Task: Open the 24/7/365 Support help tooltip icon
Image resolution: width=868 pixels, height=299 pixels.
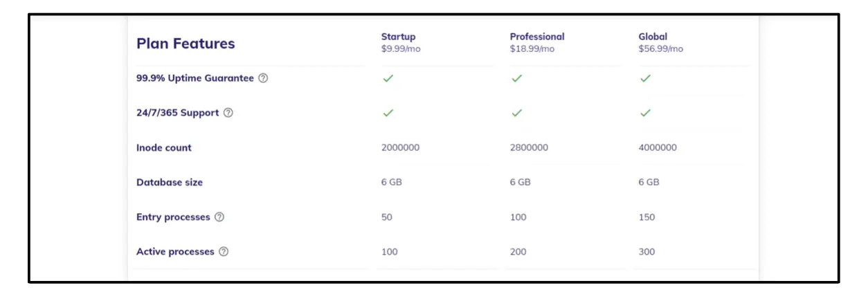Action: (228, 113)
